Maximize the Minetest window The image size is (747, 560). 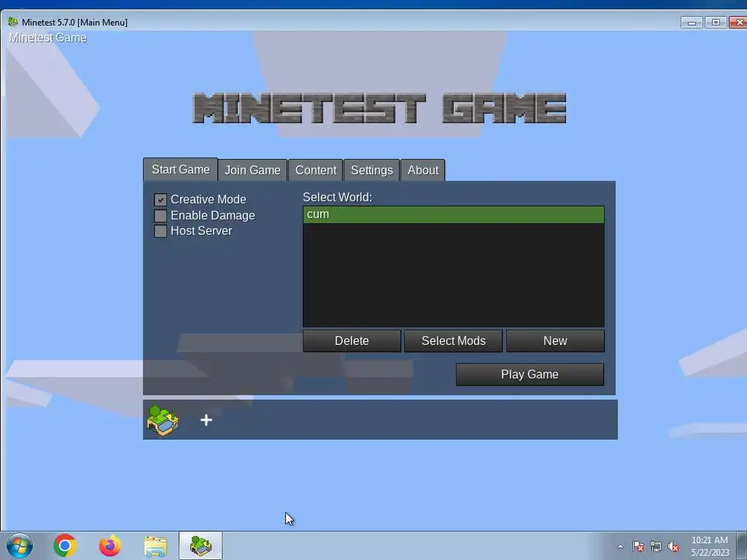pos(716,23)
